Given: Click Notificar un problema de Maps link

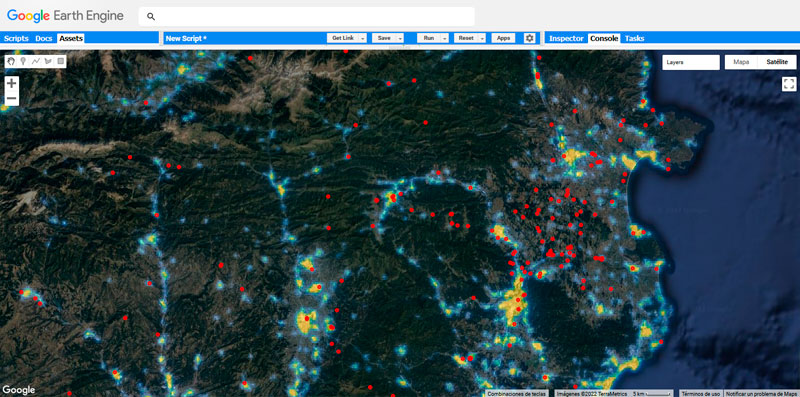Looking at the screenshot, I should pyautogui.click(x=762, y=393).
